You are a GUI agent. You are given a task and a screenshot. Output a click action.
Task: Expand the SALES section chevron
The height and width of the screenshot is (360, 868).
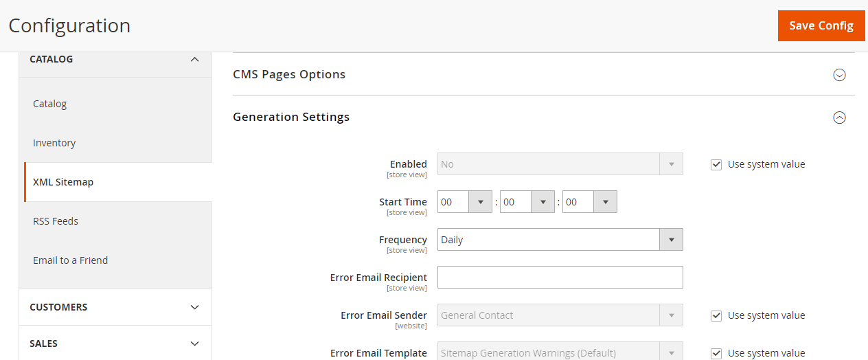(194, 344)
